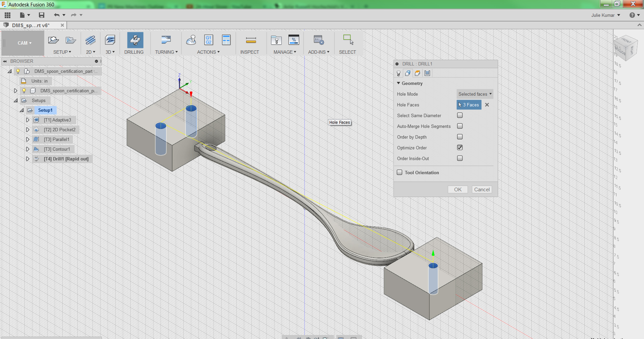This screenshot has height=339, width=644.
Task: Switch to the Cycle tab in Drill dialog
Action: point(427,73)
